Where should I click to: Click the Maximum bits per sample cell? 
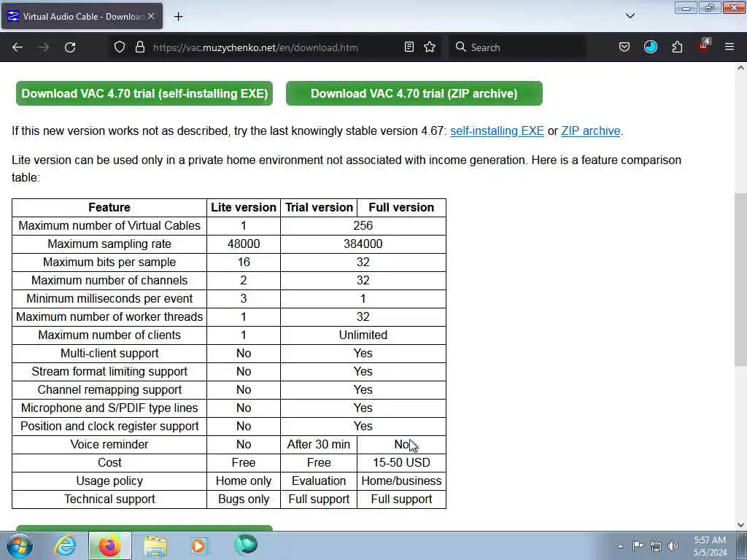tap(109, 262)
